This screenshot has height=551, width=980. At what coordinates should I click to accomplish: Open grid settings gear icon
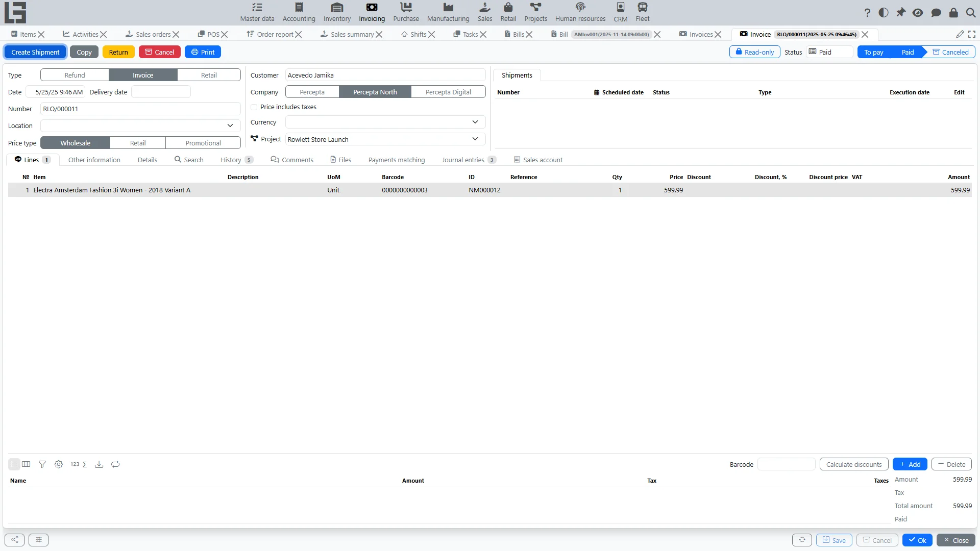59,464
